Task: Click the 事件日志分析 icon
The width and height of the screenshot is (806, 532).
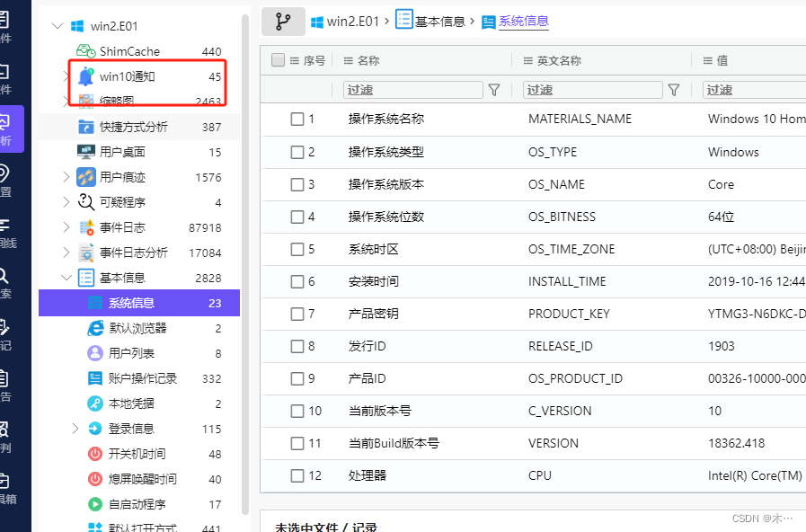Action: point(86,253)
